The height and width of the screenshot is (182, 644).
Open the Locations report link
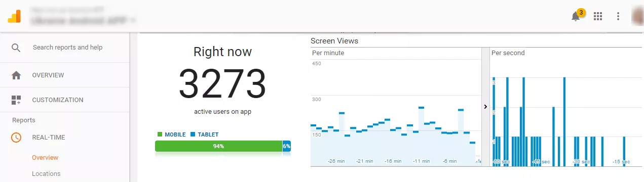(x=46, y=174)
